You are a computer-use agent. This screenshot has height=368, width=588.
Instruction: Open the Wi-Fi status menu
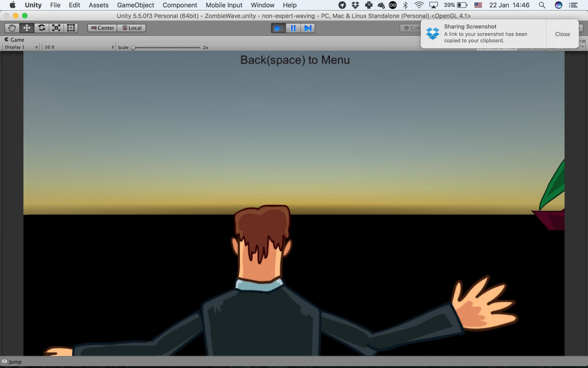tap(419, 5)
